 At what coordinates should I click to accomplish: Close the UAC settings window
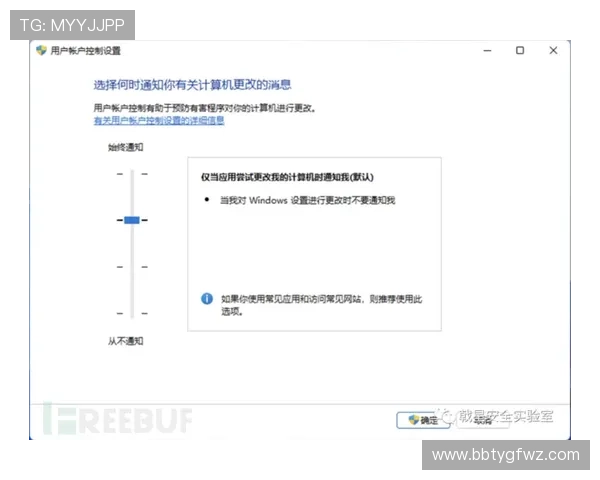(x=553, y=51)
